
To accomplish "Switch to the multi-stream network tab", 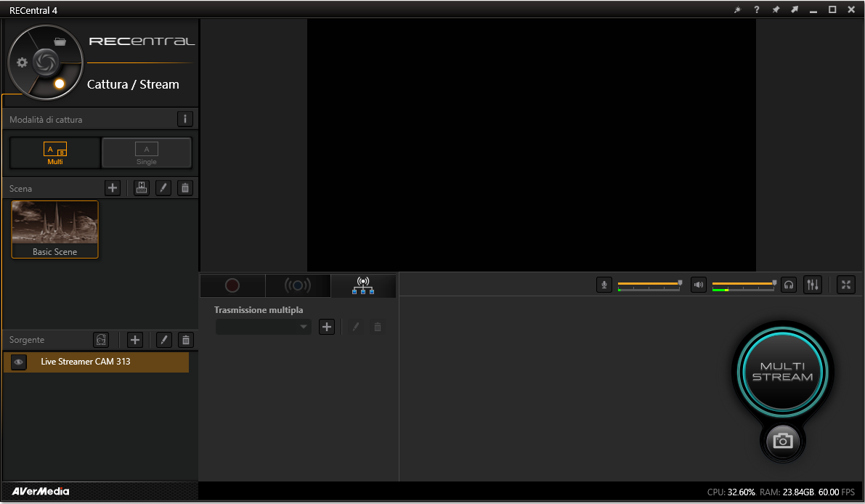I will (x=364, y=285).
